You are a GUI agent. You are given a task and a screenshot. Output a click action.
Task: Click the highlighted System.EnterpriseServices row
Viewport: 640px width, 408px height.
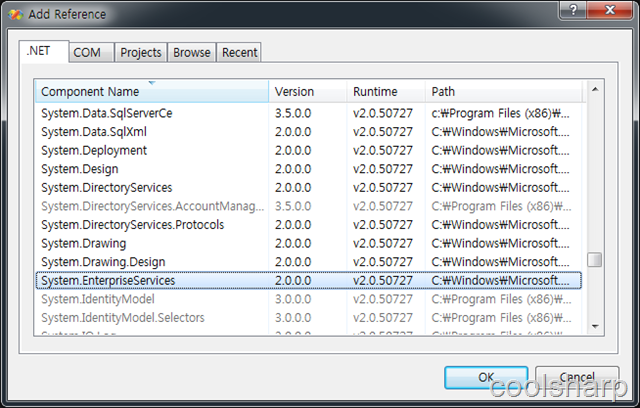point(309,280)
